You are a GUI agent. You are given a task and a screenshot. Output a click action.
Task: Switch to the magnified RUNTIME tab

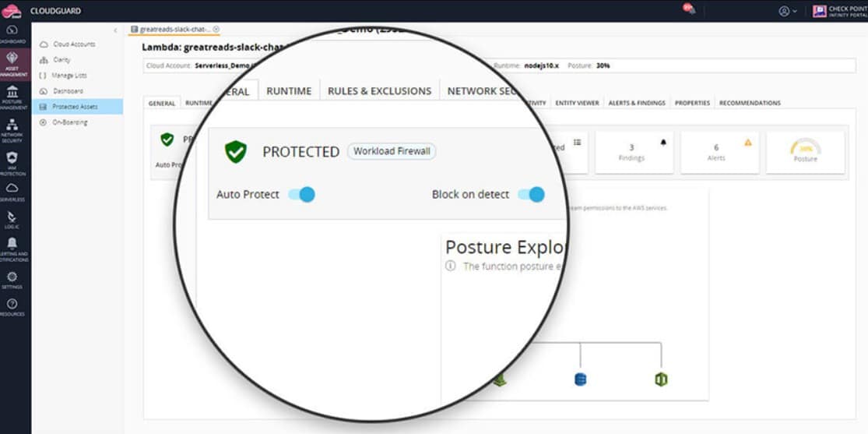click(289, 91)
